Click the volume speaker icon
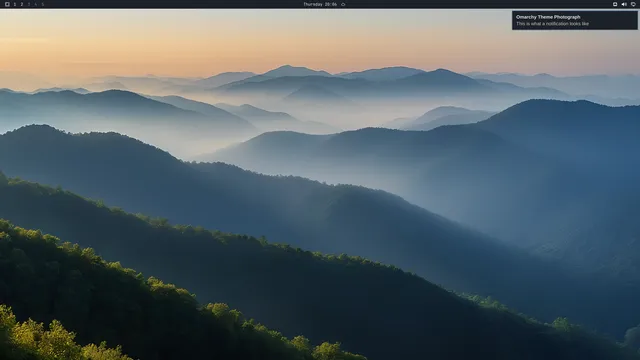This screenshot has width=640, height=360. (624, 4)
